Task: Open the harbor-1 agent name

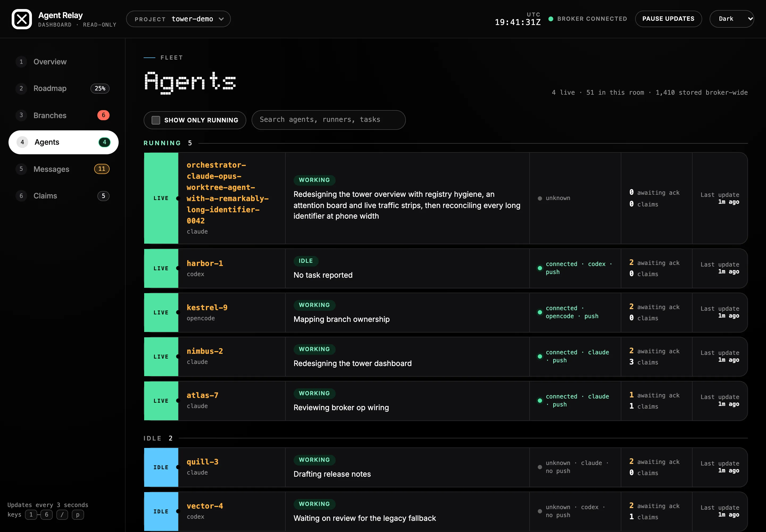Action: [x=205, y=263]
